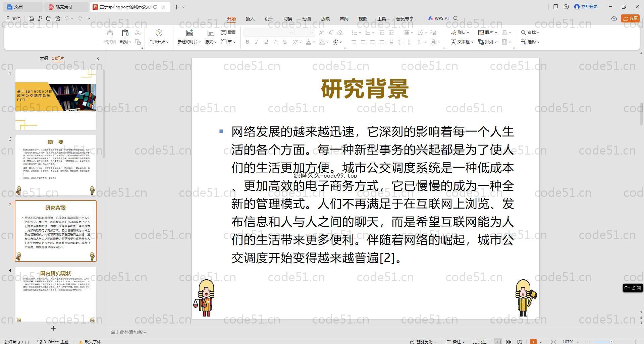644x344 pixels.
Task: Toggle Underline formatting
Action: pos(266,42)
